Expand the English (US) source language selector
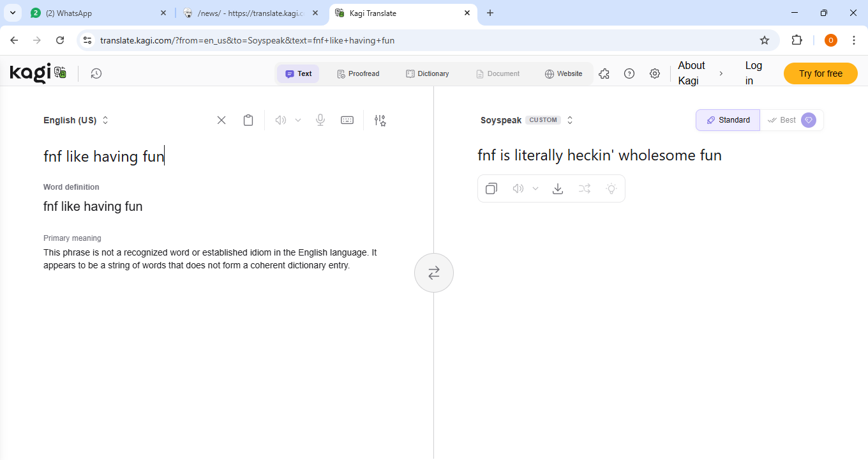The height and width of the screenshot is (460, 868). (x=76, y=120)
